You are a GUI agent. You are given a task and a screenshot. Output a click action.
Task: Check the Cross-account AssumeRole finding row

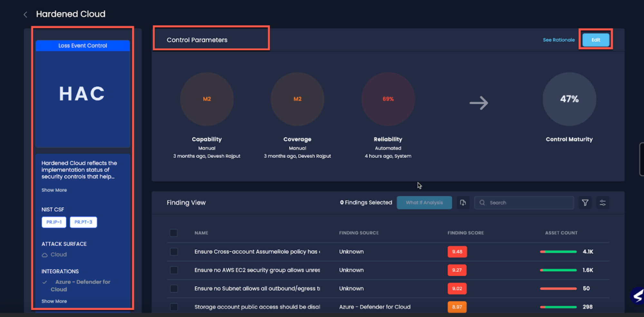pos(174,252)
